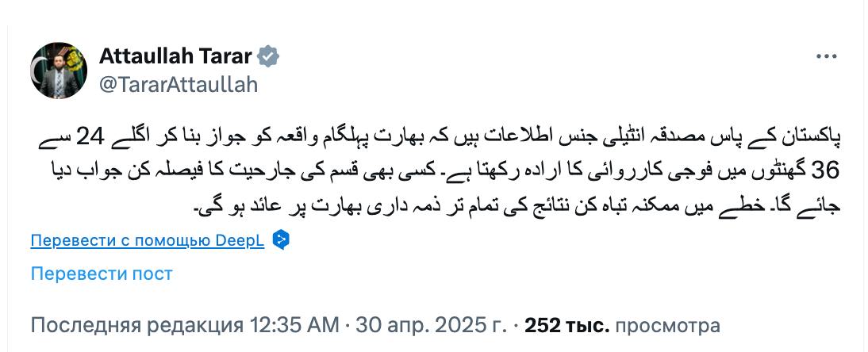
Task: Open the Attaullah Tarar display name
Action: point(176,57)
